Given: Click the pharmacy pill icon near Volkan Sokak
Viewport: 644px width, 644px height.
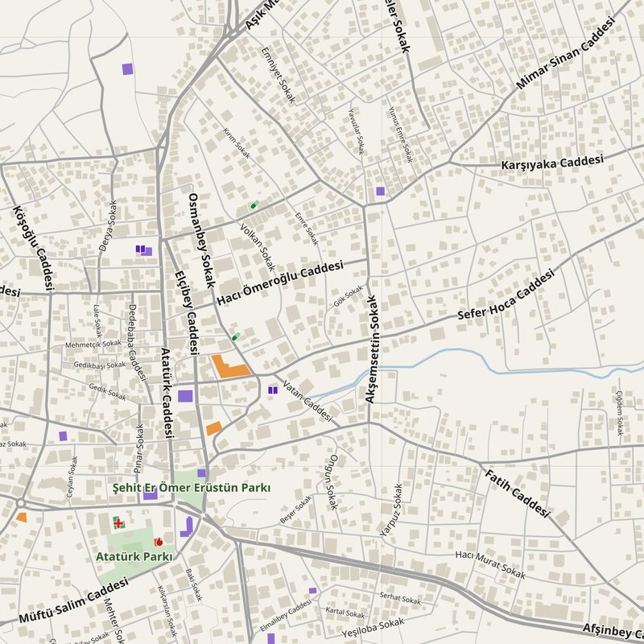Looking at the screenshot, I should (254, 204).
